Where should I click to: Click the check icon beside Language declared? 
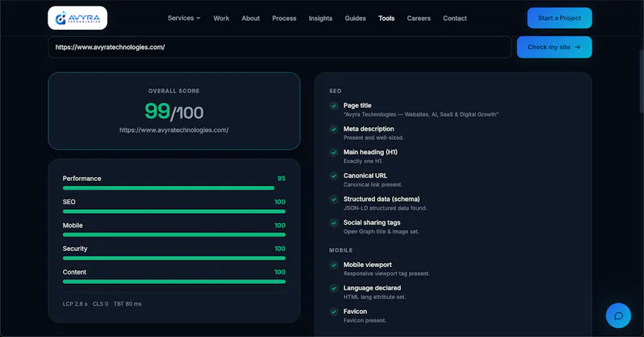pos(334,288)
